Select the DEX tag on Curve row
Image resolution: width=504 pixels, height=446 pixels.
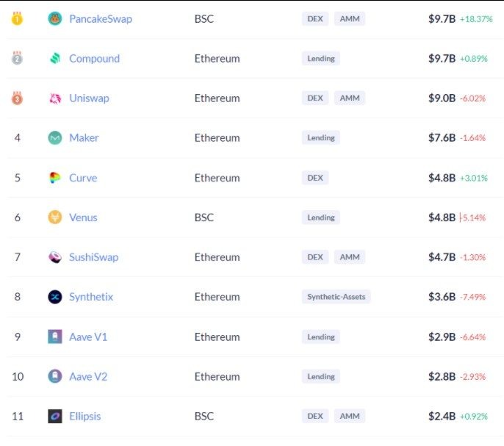315,178
